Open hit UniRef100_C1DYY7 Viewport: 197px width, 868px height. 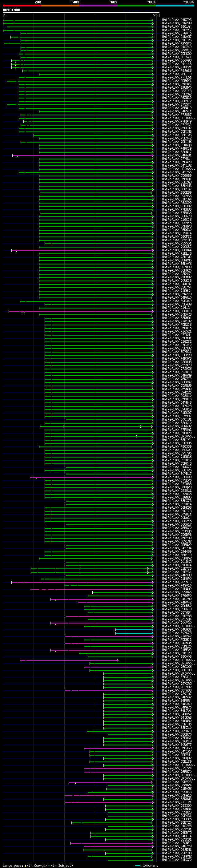click(x=177, y=30)
